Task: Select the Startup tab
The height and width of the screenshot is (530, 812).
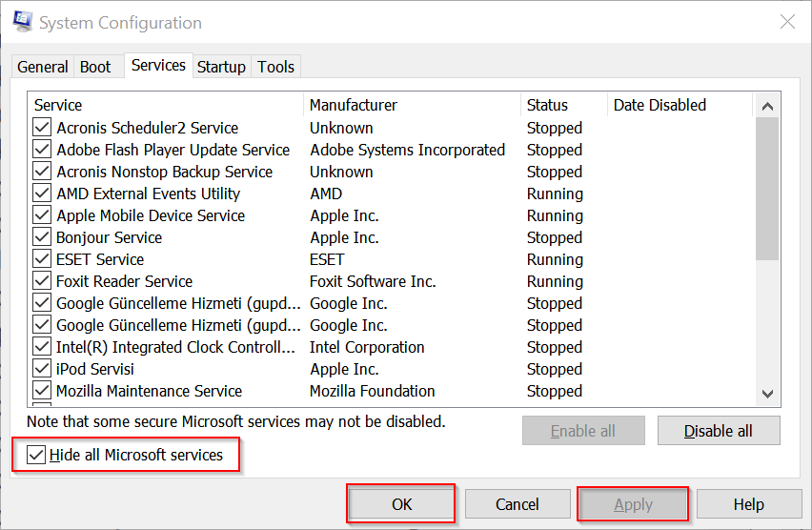Action: pos(221,67)
